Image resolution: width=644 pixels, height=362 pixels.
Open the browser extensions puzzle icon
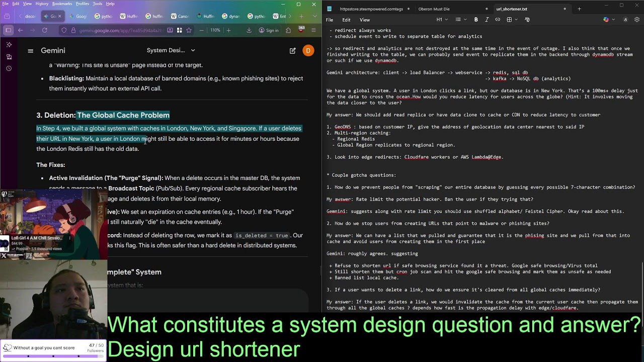click(288, 30)
